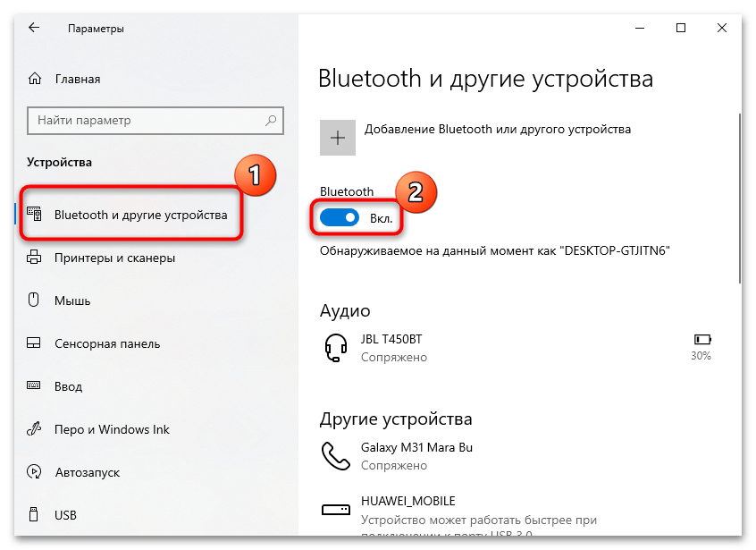The height and width of the screenshot is (550, 756).
Task: Click the touchpad icon in sidebar
Action: click(x=34, y=343)
